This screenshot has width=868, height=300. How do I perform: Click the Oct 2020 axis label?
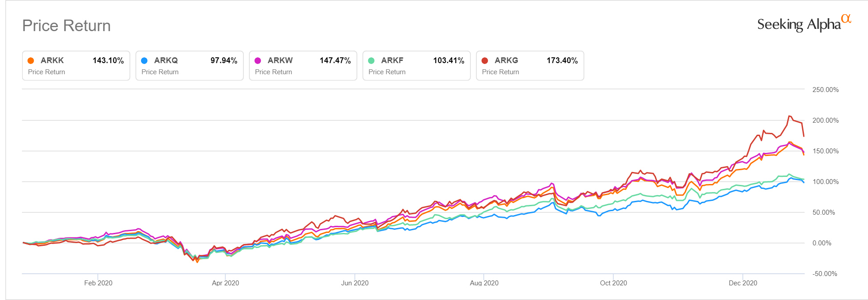[613, 283]
